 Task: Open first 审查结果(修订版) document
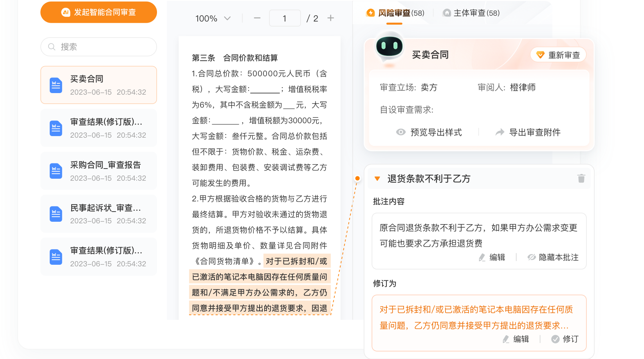click(99, 128)
